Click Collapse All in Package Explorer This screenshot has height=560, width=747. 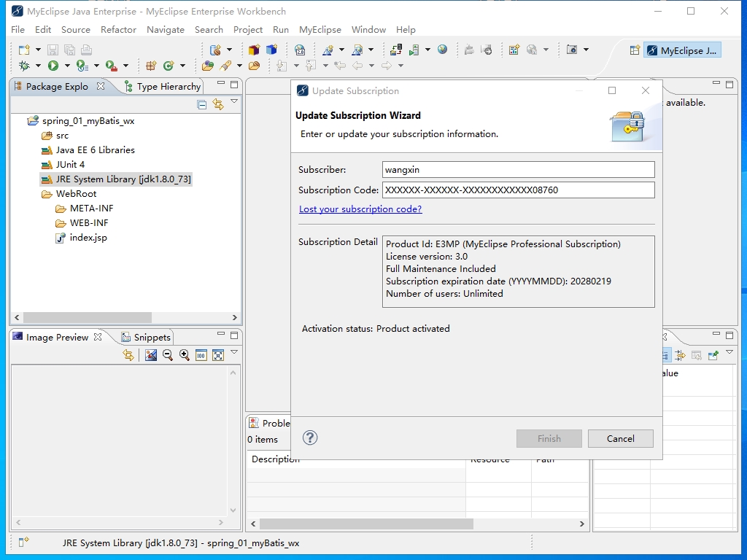[202, 104]
